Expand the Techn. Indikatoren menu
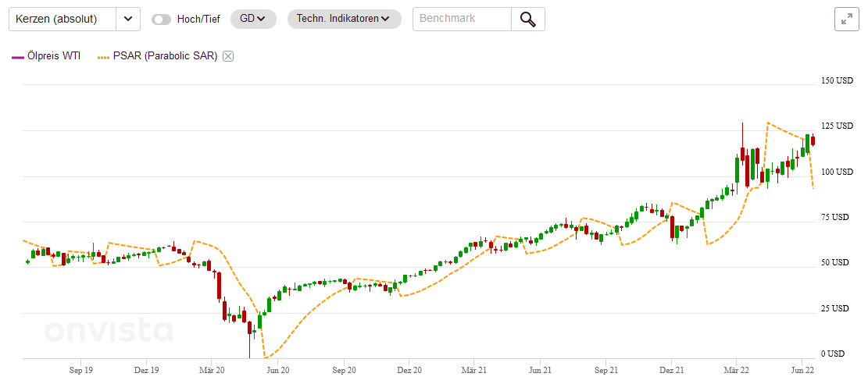The height and width of the screenshot is (391, 868). (344, 20)
